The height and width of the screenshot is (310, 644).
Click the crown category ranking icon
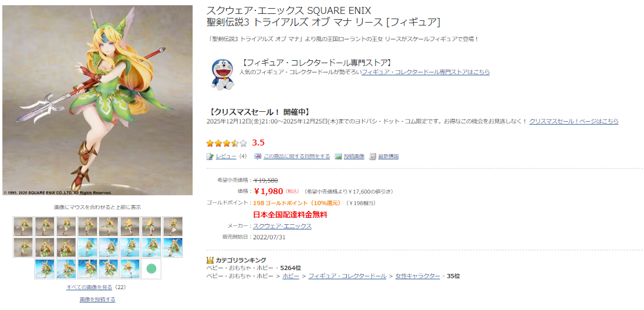[x=209, y=260]
